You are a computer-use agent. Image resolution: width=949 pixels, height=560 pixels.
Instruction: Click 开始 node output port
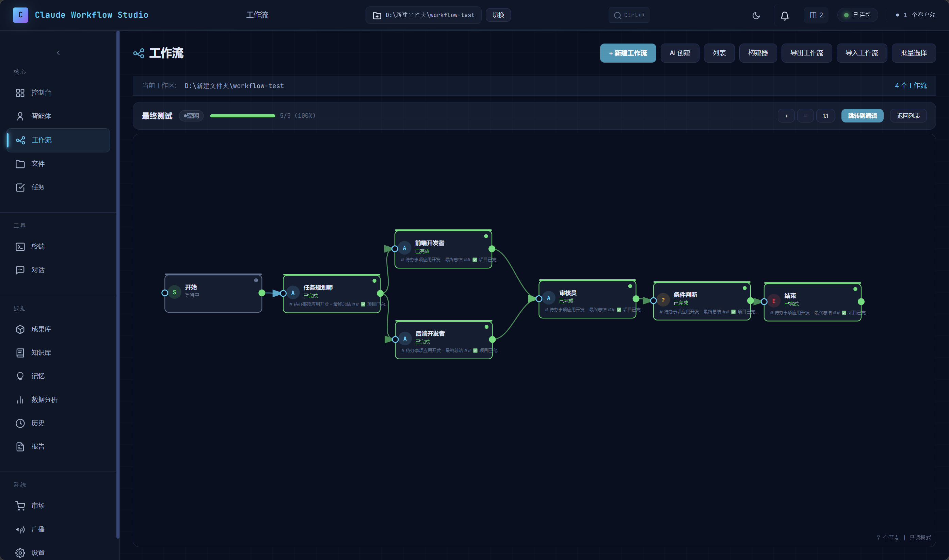coord(262,293)
